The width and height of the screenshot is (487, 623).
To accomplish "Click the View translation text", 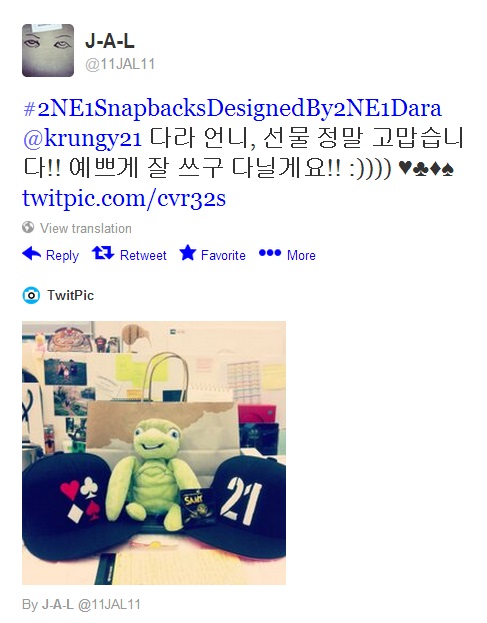I will coord(86,228).
